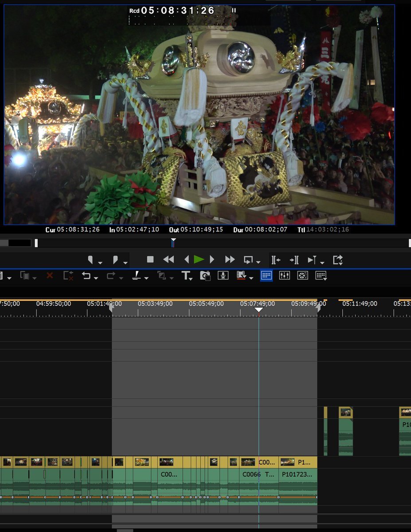This screenshot has width=411, height=532.
Task: Expand the Set In point dropdown arrow
Action: coord(100,262)
